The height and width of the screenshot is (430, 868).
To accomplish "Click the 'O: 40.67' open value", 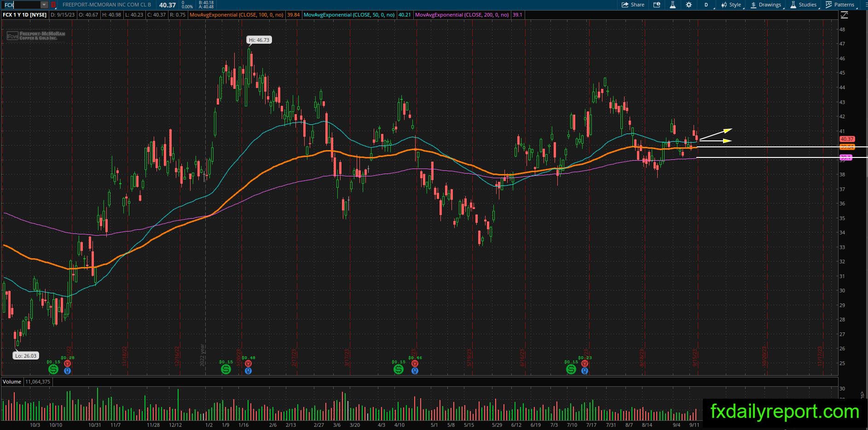I will [88, 15].
